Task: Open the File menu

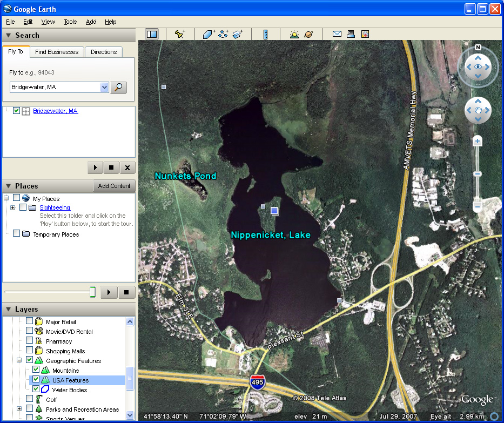Action: pyautogui.click(x=10, y=22)
